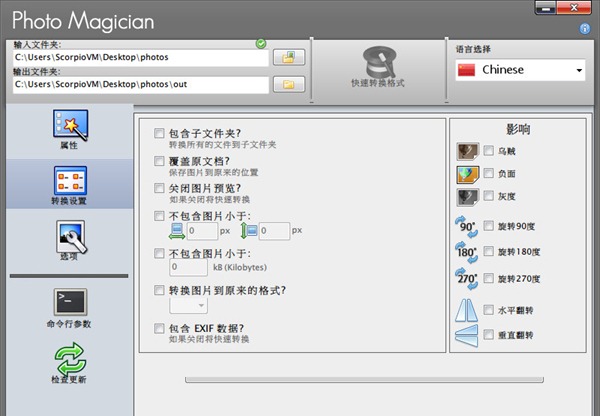This screenshot has width=600, height=416.
Task: Browse for the output folder
Action: [289, 85]
